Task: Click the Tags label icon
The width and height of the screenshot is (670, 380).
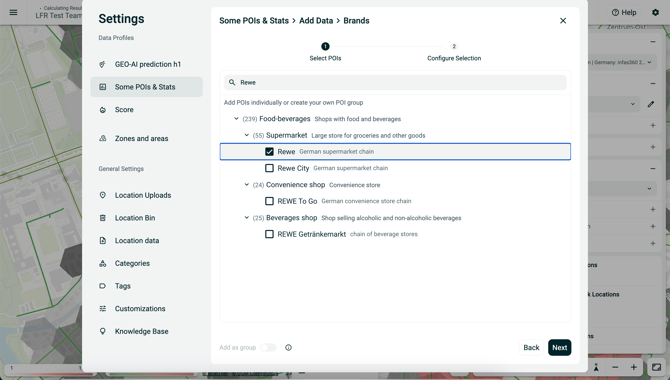Action: 103,286
